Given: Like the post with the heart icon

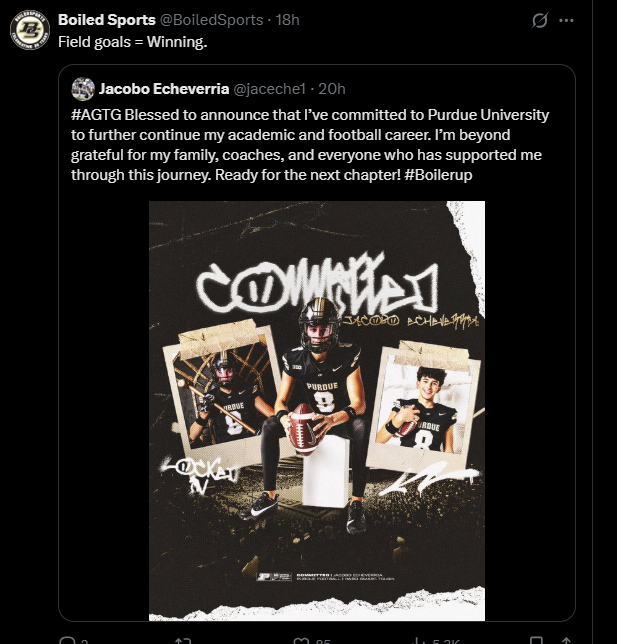Looking at the screenshot, I should [x=299, y=640].
